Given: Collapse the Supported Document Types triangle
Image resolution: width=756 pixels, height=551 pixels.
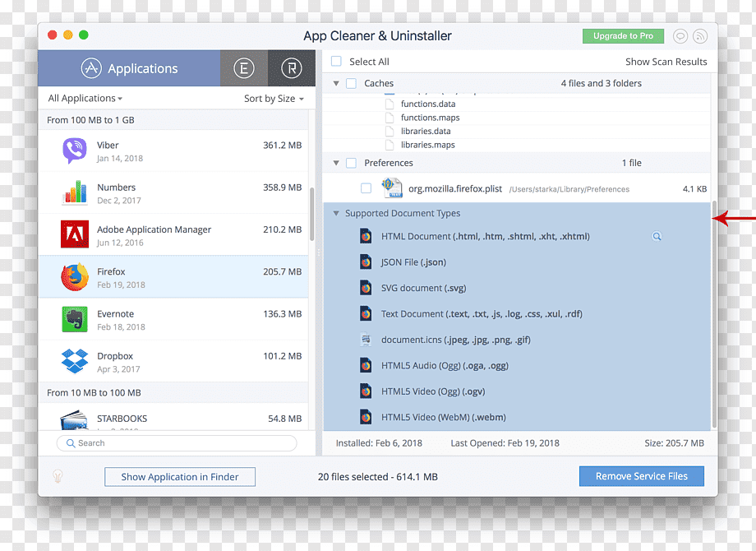Looking at the screenshot, I should pos(336,213).
